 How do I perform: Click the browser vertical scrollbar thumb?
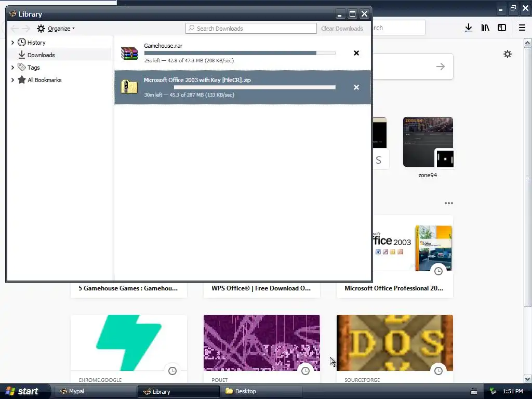tap(527, 177)
